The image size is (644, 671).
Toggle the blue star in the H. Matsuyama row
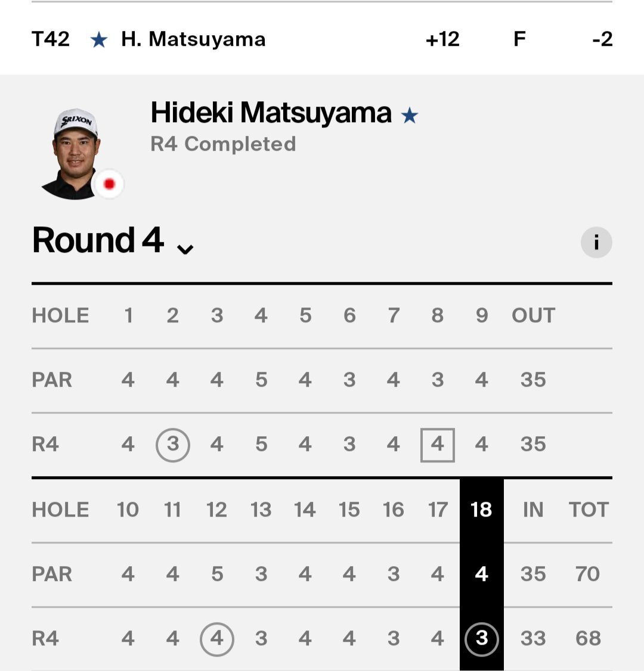pyautogui.click(x=99, y=41)
